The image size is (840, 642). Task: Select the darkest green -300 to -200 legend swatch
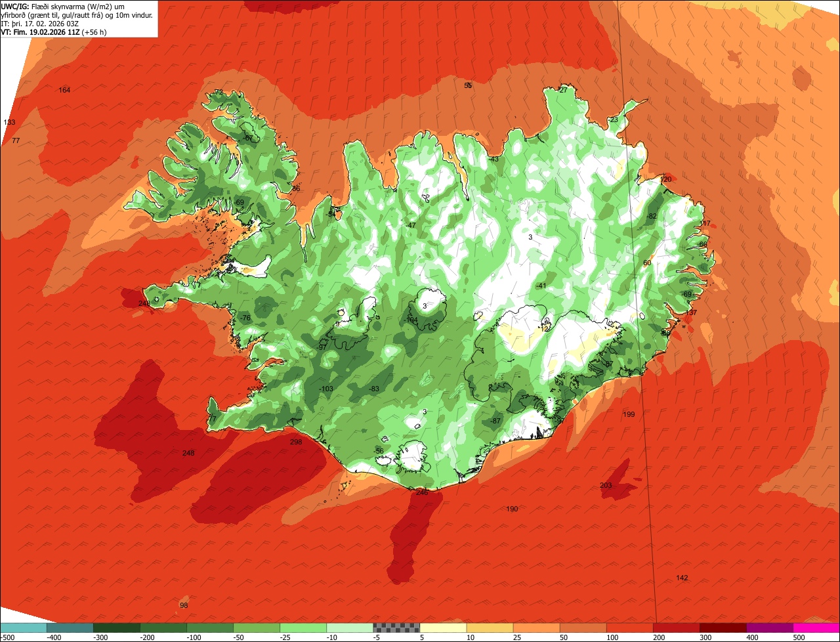(x=116, y=628)
